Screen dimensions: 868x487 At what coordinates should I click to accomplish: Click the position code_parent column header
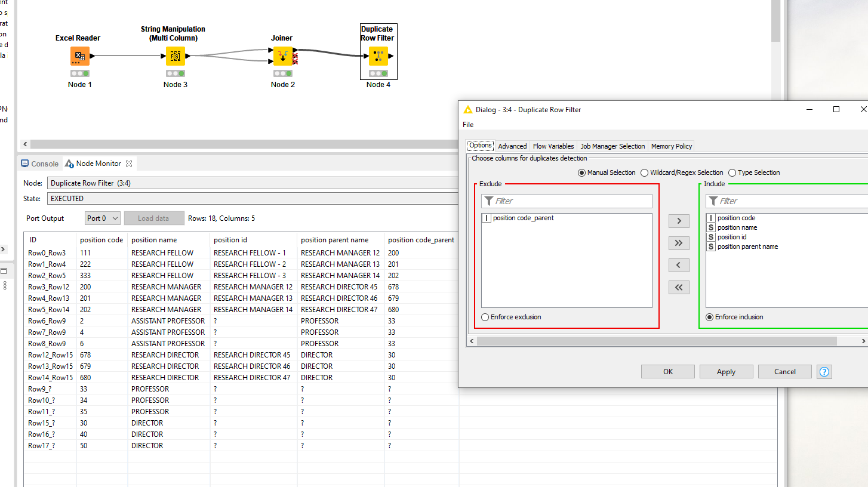pos(421,240)
